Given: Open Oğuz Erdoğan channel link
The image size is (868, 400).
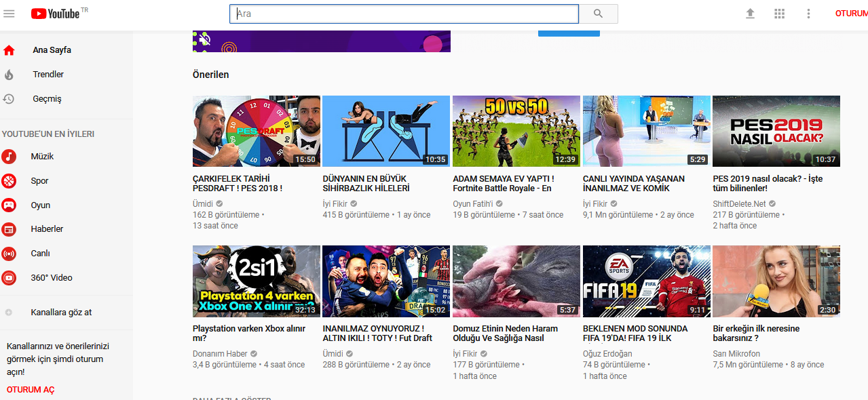Looking at the screenshot, I should click(607, 354).
